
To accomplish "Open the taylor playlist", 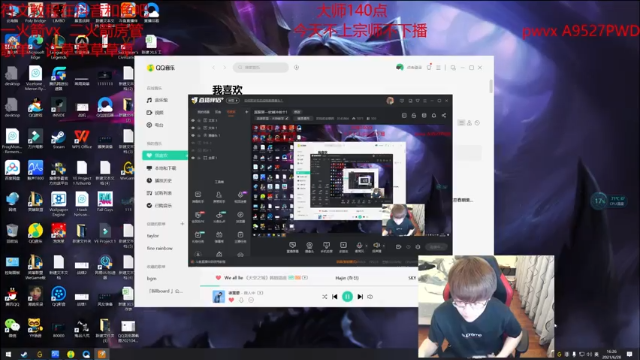I will coord(153,236).
